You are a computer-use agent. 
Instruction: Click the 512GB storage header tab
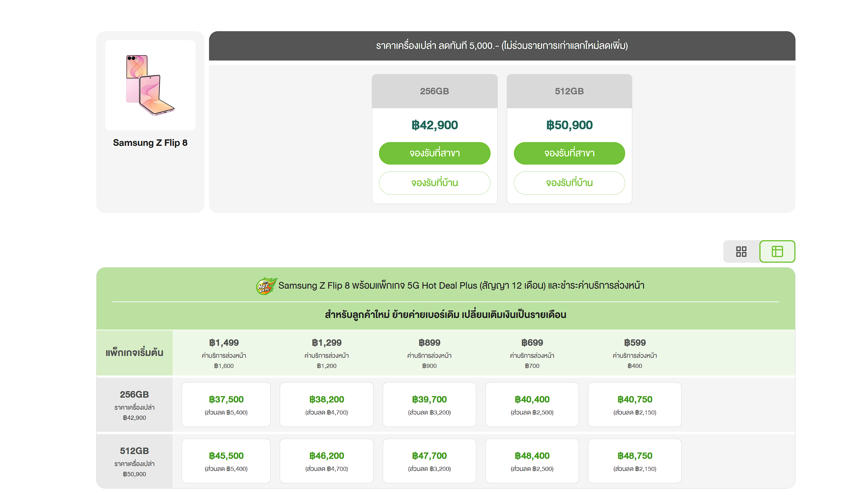point(569,91)
